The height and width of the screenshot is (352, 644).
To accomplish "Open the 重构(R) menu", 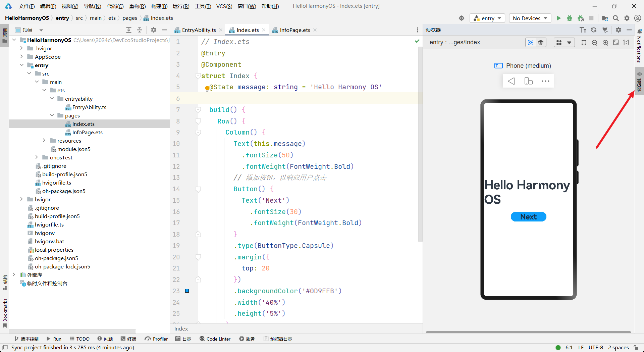I will click(x=137, y=6).
